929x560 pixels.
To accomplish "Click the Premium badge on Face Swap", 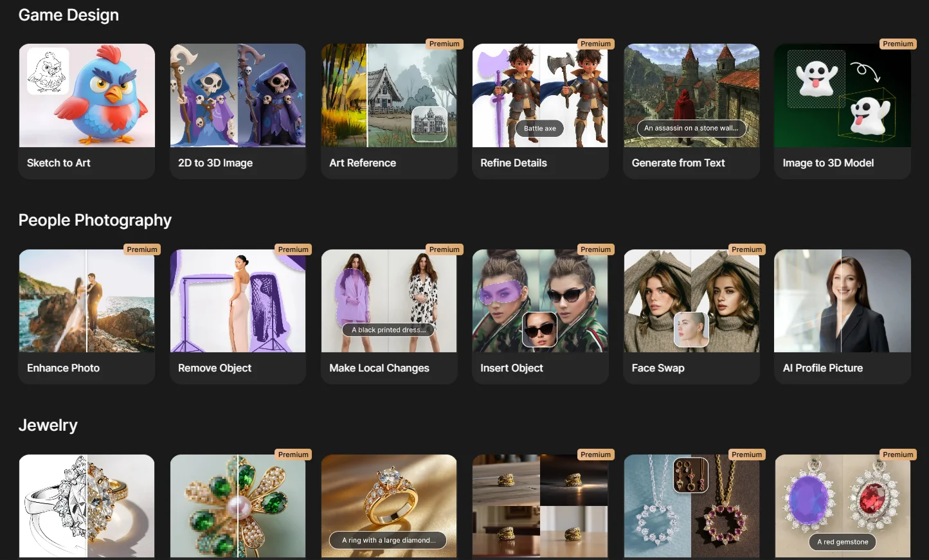I will tap(746, 249).
